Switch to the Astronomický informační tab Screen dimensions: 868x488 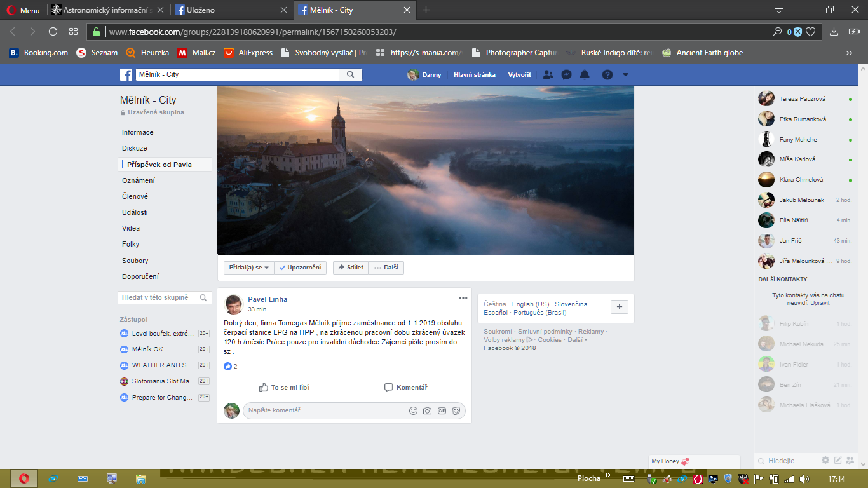pos(108,10)
